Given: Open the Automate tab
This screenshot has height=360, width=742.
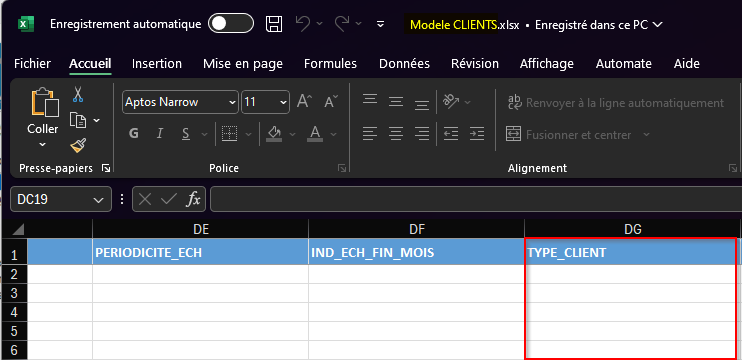Looking at the screenshot, I should [x=624, y=63].
